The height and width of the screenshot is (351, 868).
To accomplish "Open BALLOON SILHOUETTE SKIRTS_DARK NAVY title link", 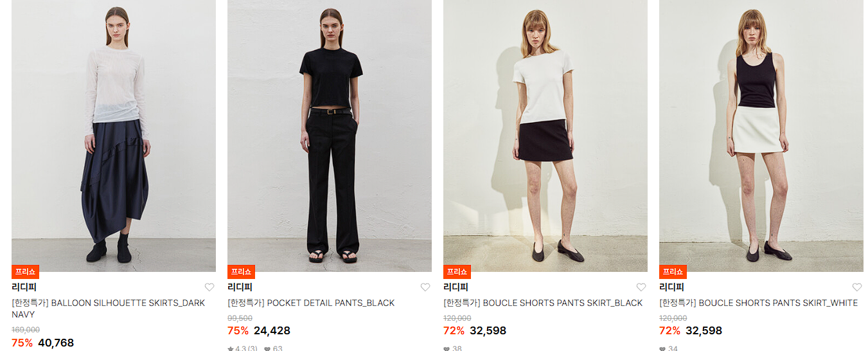I will [x=108, y=309].
